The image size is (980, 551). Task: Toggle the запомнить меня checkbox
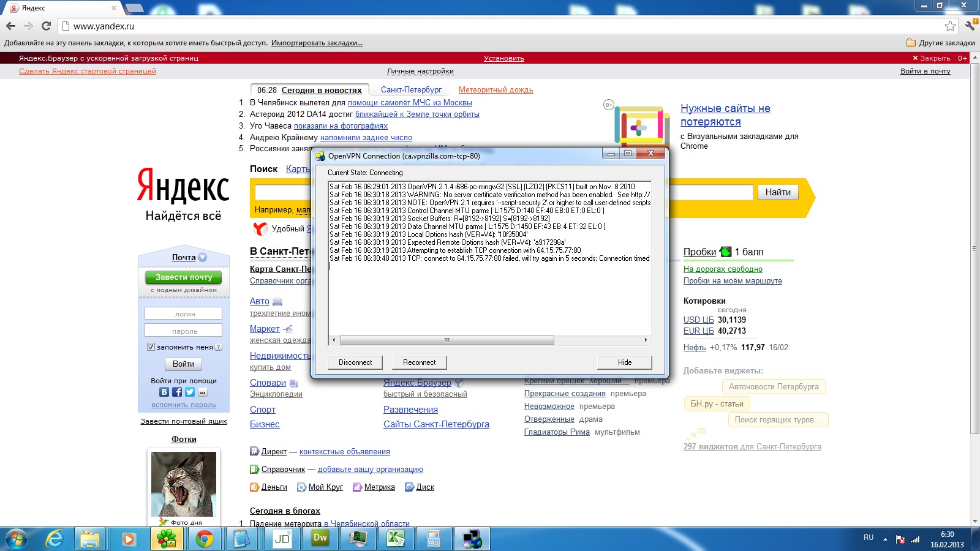[151, 347]
